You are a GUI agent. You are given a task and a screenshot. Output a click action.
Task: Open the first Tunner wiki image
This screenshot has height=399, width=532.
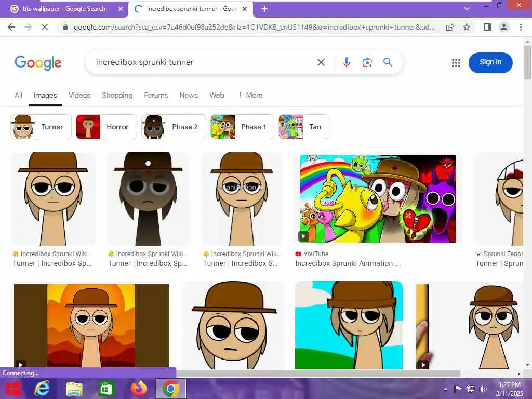pos(53,199)
